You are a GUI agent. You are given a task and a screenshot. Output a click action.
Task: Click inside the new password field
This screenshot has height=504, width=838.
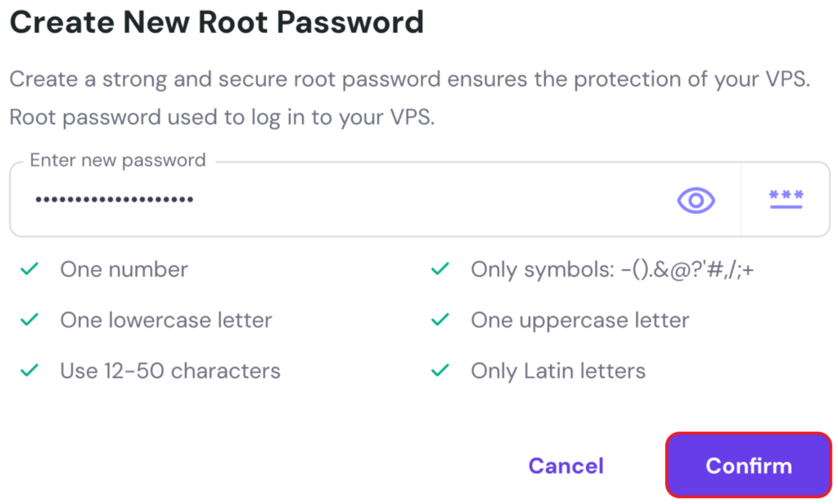327,200
